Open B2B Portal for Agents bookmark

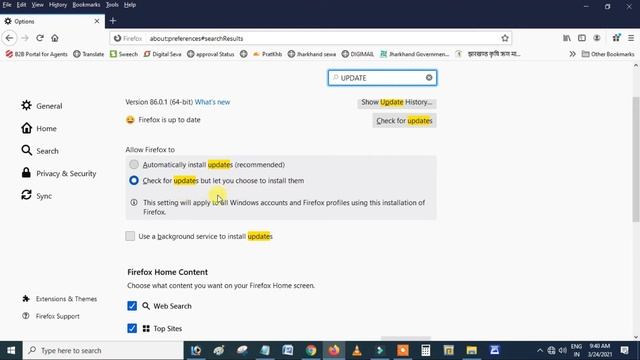click(37, 54)
